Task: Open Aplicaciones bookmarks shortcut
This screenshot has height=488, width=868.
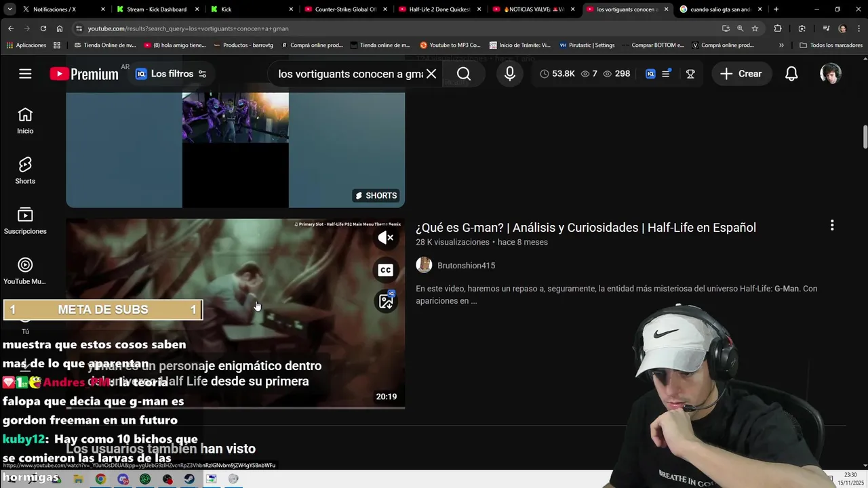Action: point(26,45)
